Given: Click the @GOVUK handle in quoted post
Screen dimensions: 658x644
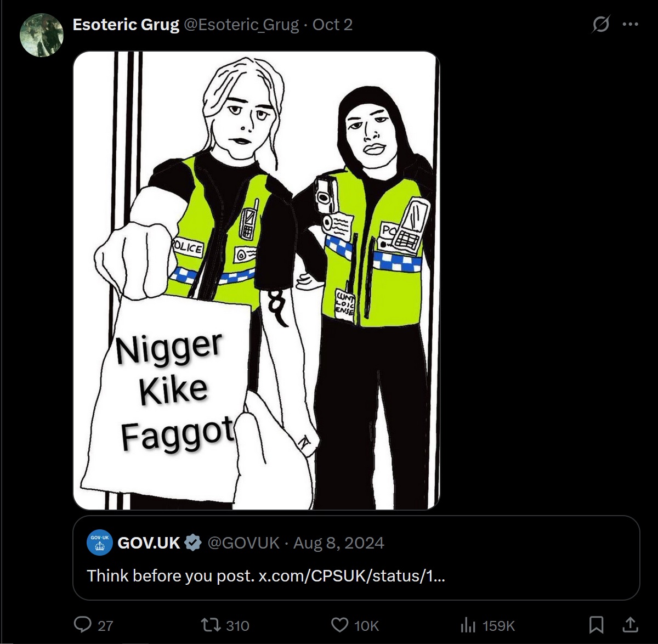Looking at the screenshot, I should pyautogui.click(x=243, y=543).
